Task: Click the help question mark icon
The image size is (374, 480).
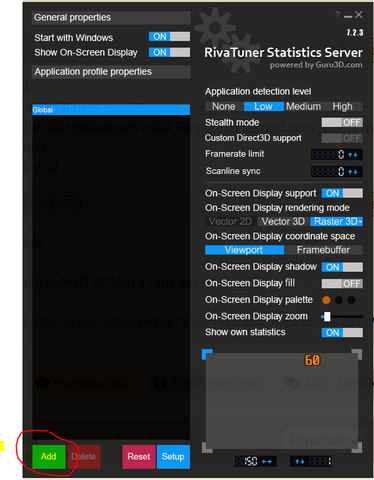Action: 337,15
